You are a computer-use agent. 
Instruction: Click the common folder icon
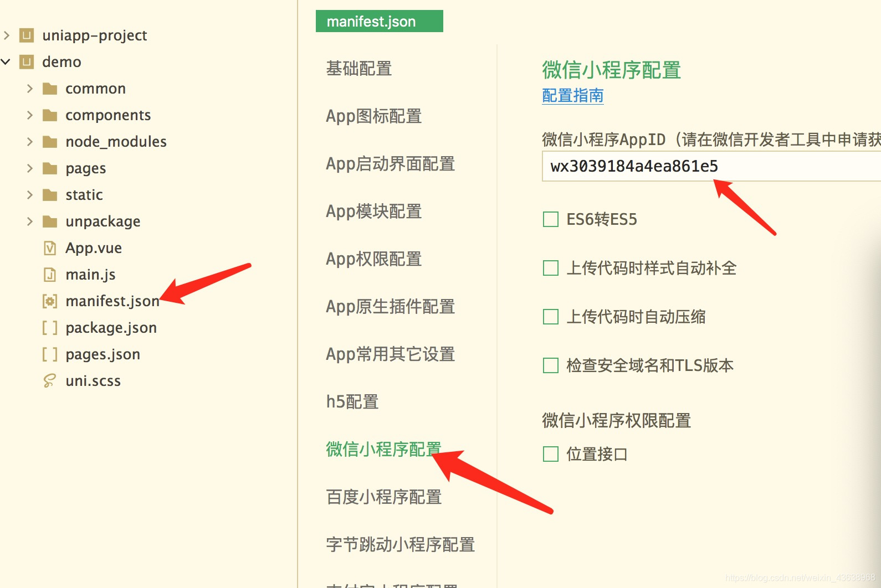[50, 89]
